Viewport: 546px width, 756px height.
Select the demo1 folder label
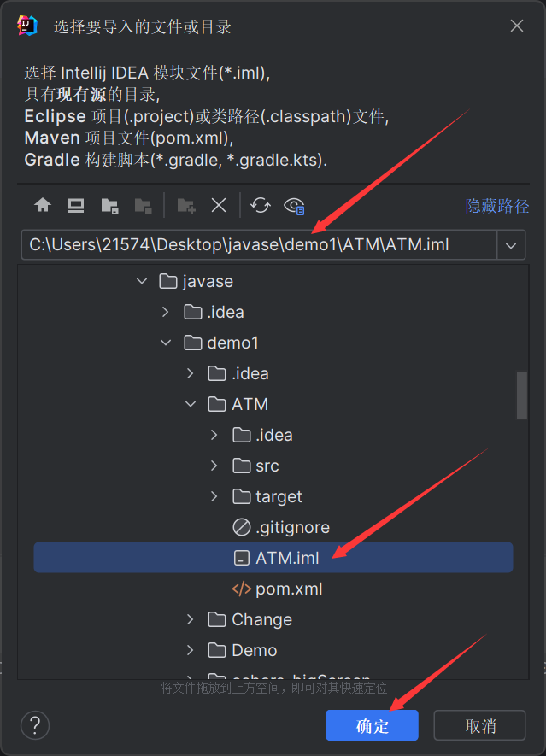coord(233,343)
